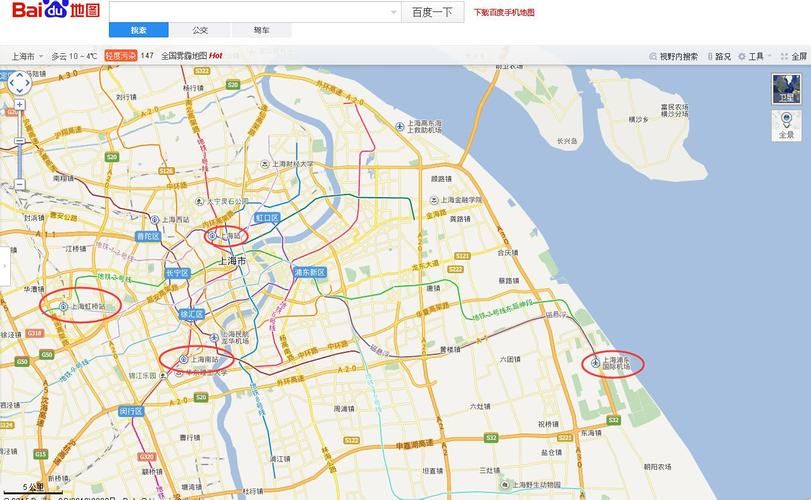Click the 多云 10~4℃ weather info
This screenshot has height=500, width=811.
coord(74,56)
